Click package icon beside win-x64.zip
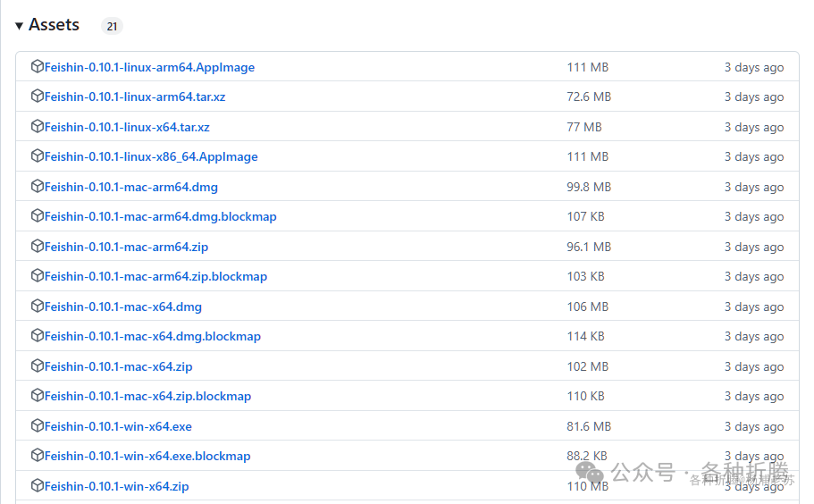 tap(38, 485)
